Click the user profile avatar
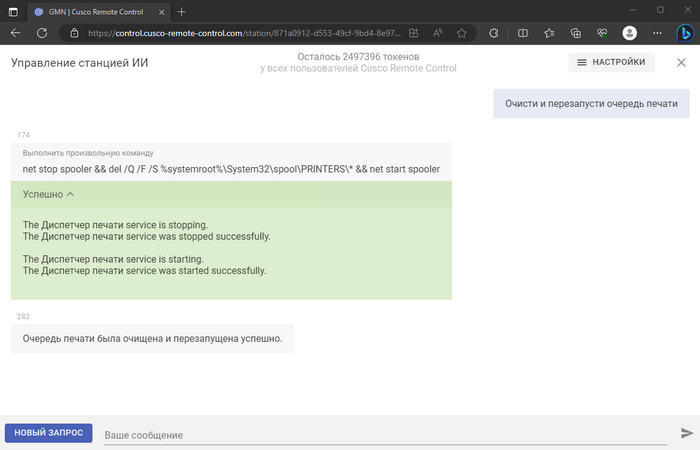700x450 pixels. (x=629, y=32)
